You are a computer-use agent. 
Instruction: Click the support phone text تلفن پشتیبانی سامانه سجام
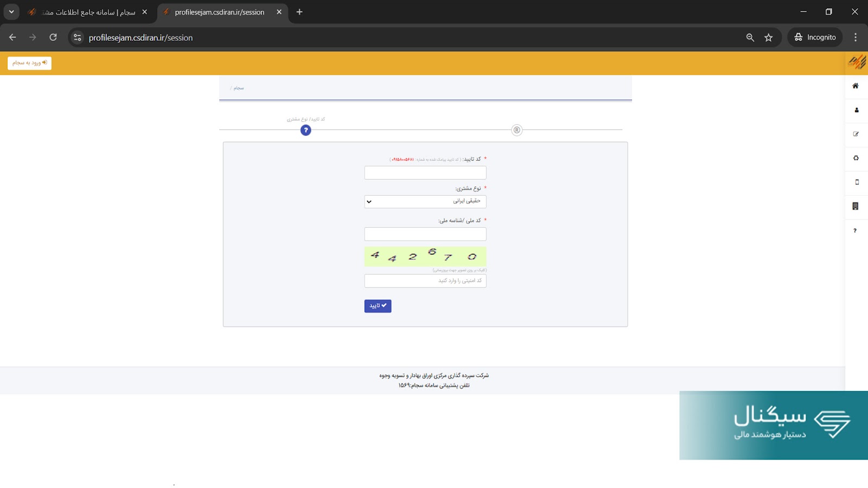coord(434,386)
